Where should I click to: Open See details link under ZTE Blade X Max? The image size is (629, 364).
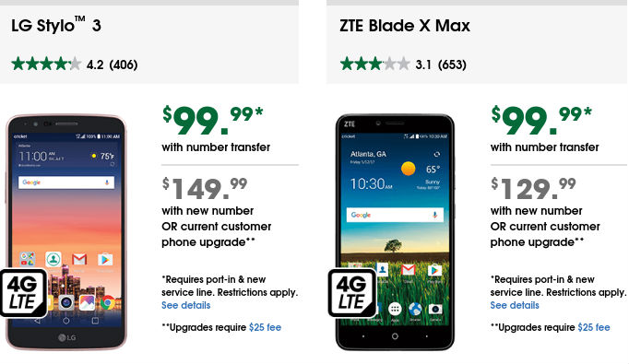[x=515, y=305]
